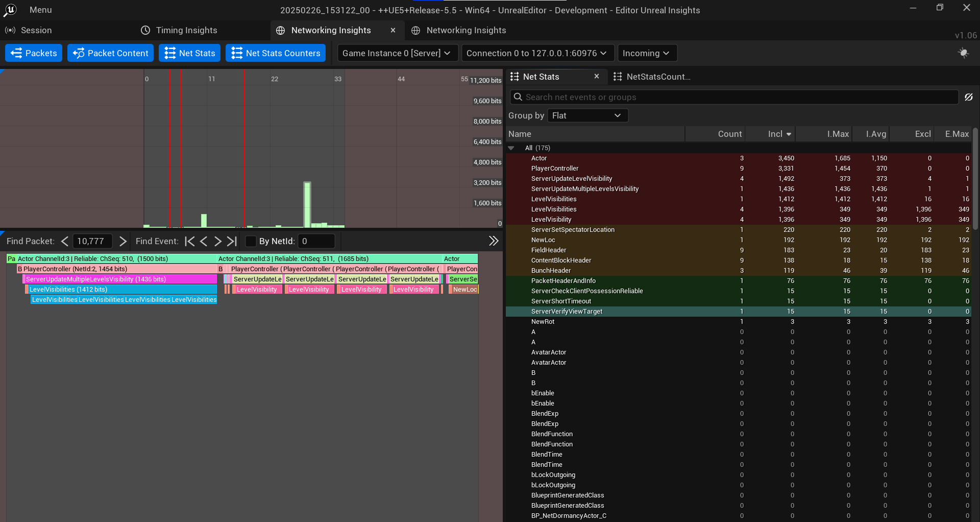The height and width of the screenshot is (522, 980).
Task: Select the BP_NetDormancyActor_C row
Action: click(x=739, y=516)
